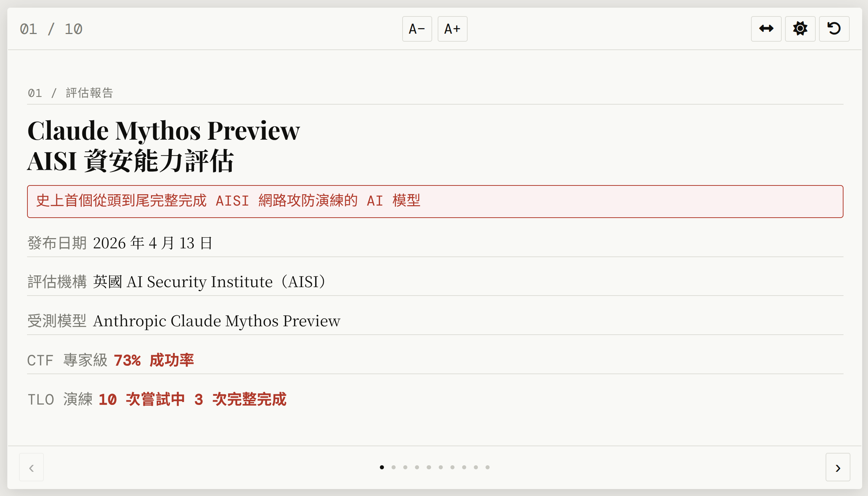Jump to slide eight pagination dot
868x496 pixels.
tap(464, 467)
